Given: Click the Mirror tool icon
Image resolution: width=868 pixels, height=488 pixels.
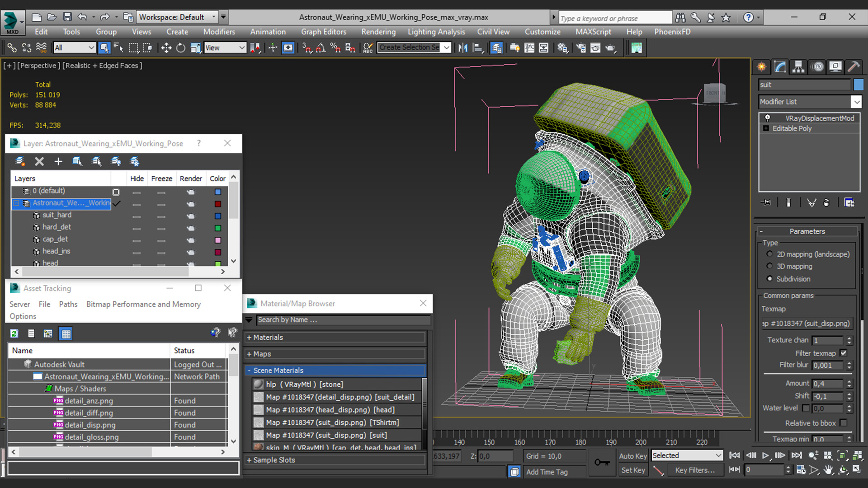Looking at the screenshot, I should [x=462, y=47].
